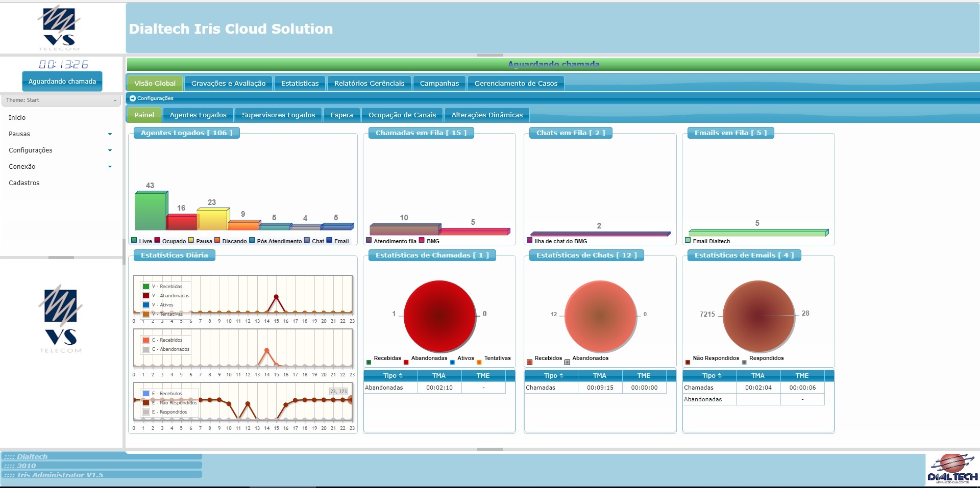Click the Atendimento fila bar showing 10

(405, 229)
